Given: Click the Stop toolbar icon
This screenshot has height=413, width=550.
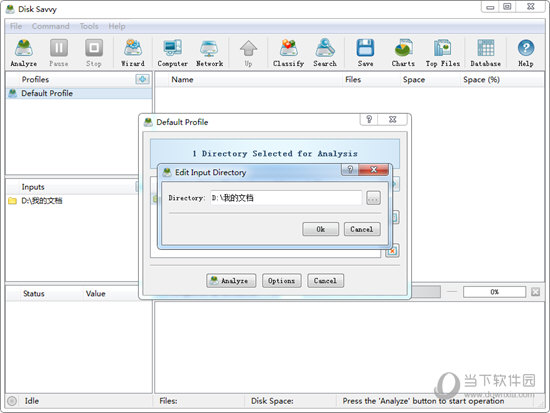Looking at the screenshot, I should 94,53.
